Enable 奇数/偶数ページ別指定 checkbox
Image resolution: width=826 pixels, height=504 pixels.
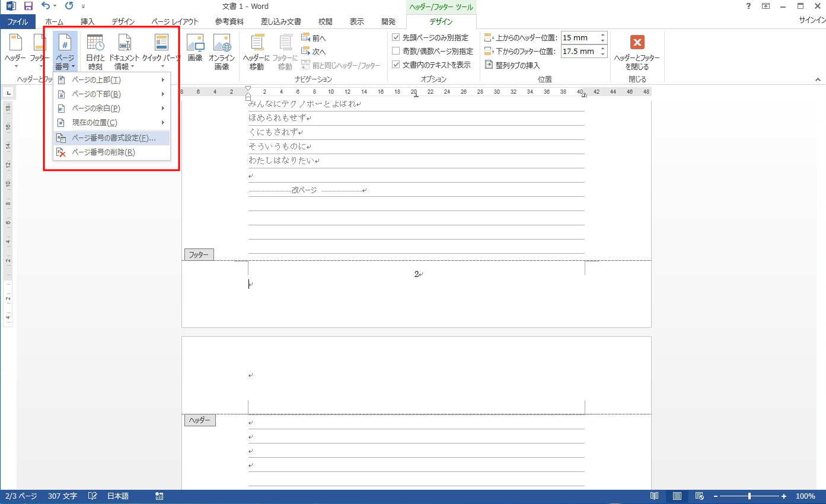[396, 51]
